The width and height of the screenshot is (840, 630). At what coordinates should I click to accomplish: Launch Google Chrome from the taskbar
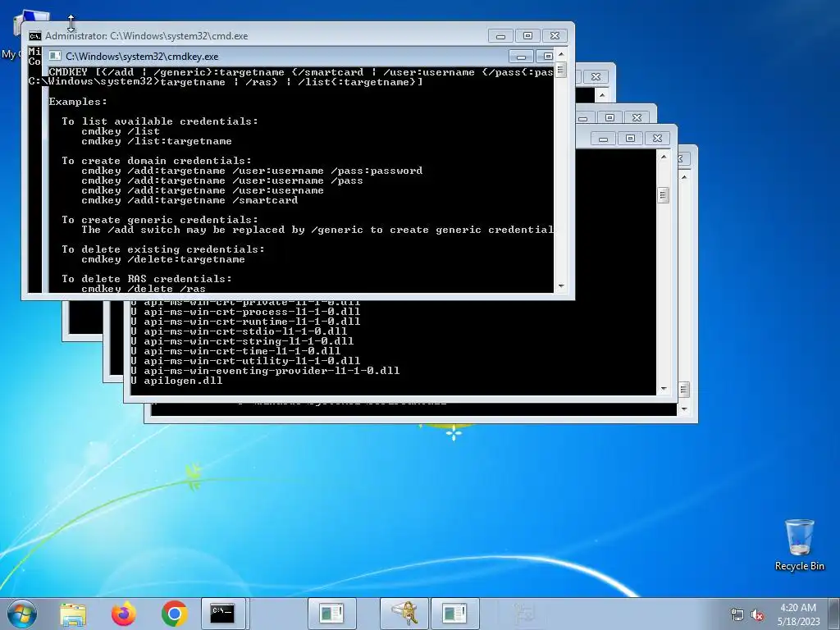point(174,614)
